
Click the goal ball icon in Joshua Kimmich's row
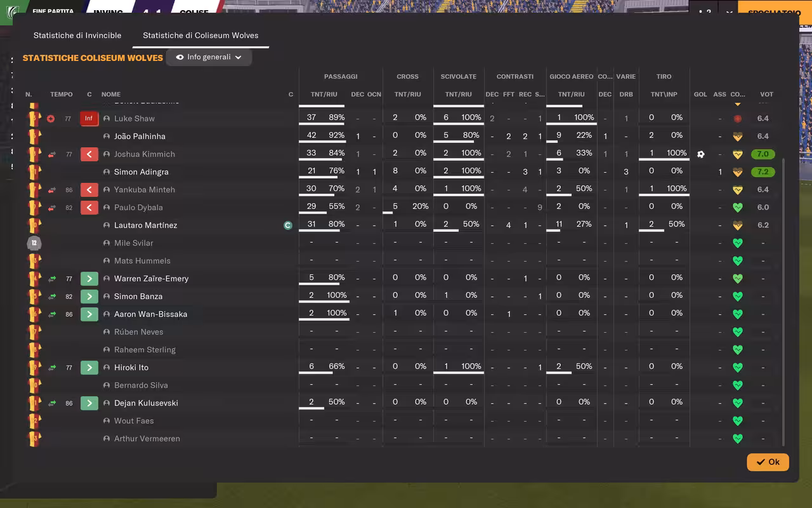(700, 154)
